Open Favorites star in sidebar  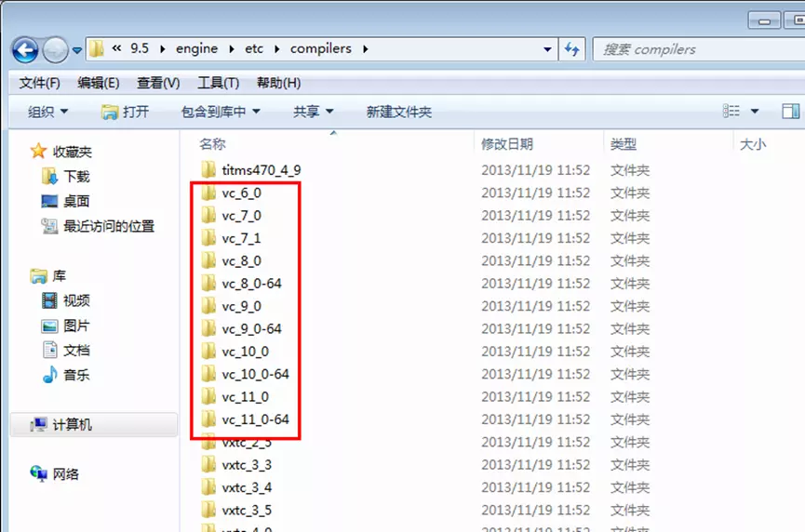(38, 152)
